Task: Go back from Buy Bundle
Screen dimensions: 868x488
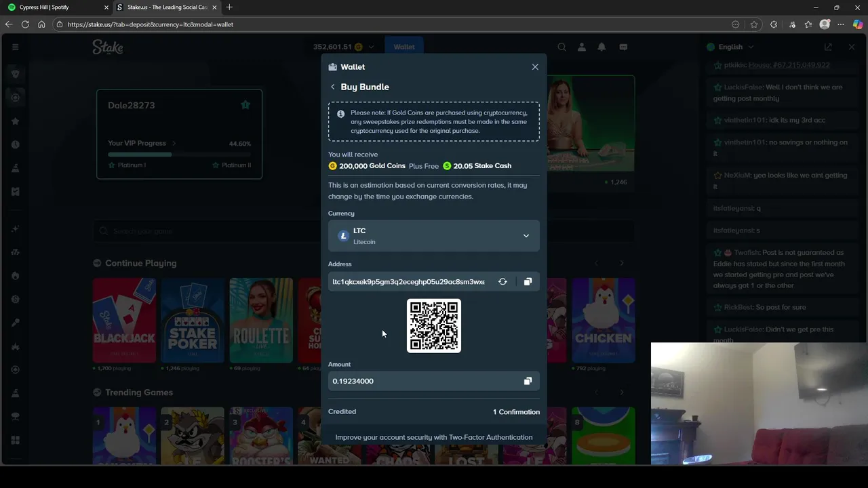Action: tap(332, 87)
